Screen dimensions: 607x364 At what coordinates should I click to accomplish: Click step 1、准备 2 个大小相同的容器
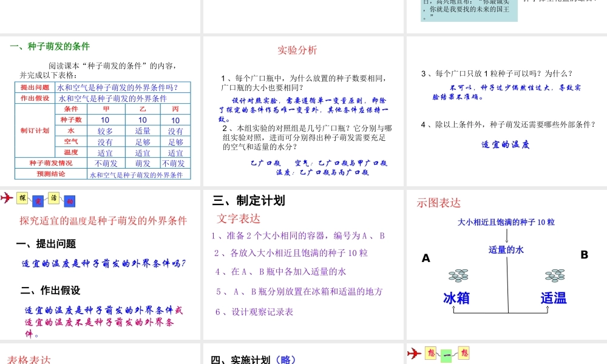point(297,235)
